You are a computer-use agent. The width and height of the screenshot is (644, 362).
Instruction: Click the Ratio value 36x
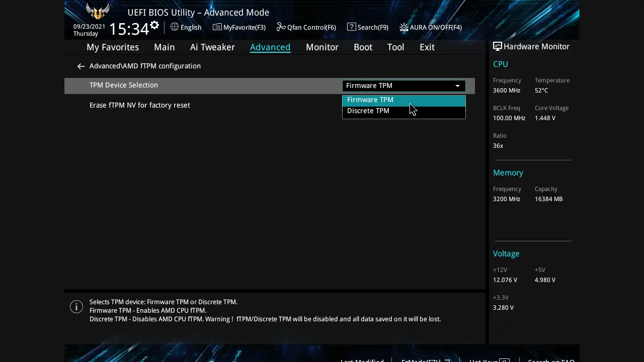point(498,146)
